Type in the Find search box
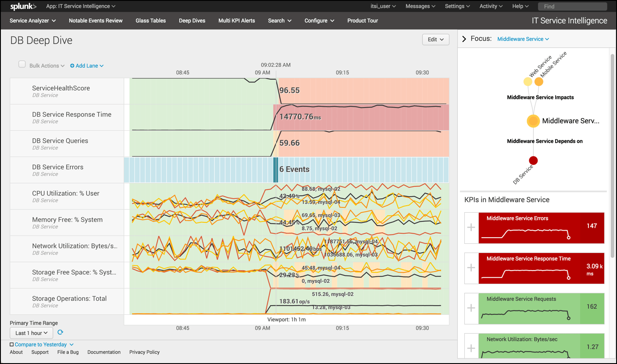The height and width of the screenshot is (364, 617). pyautogui.click(x=573, y=7)
